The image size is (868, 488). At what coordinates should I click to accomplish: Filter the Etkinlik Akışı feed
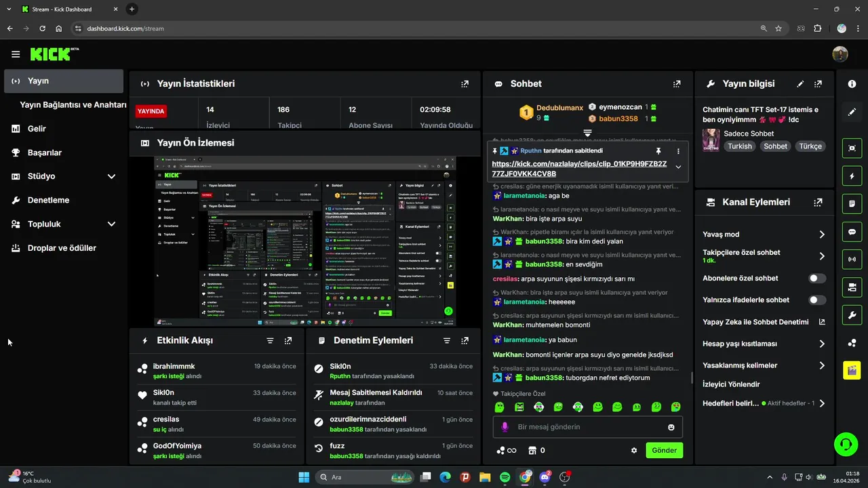[270, 341]
